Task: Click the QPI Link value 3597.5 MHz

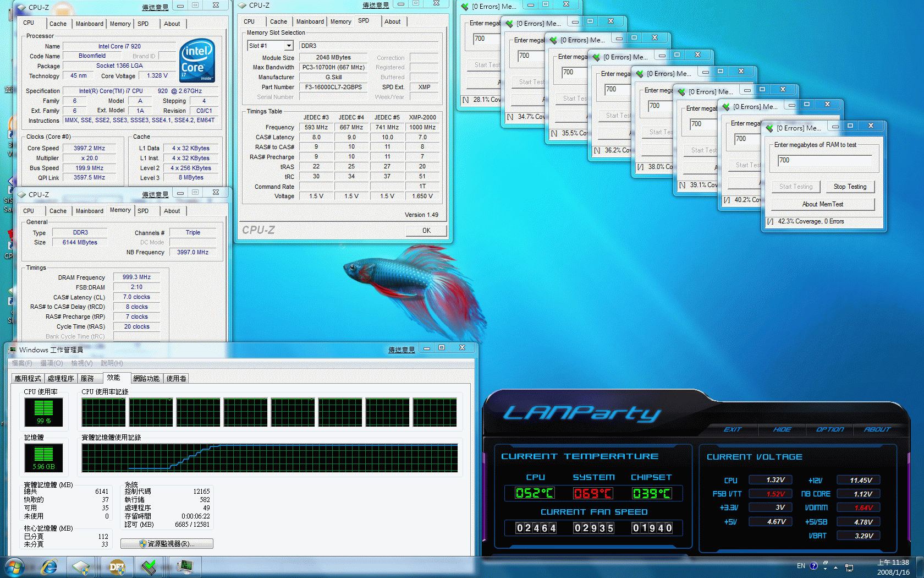Action: click(x=89, y=177)
